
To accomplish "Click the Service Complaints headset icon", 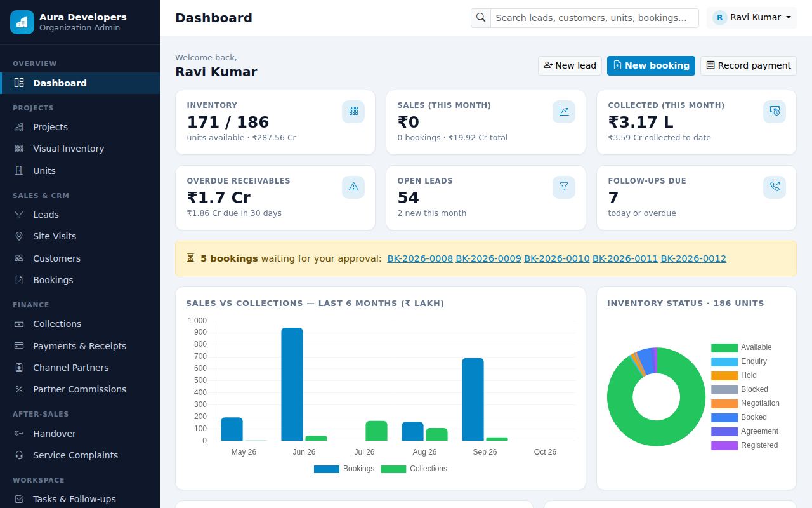I will pos(19,455).
